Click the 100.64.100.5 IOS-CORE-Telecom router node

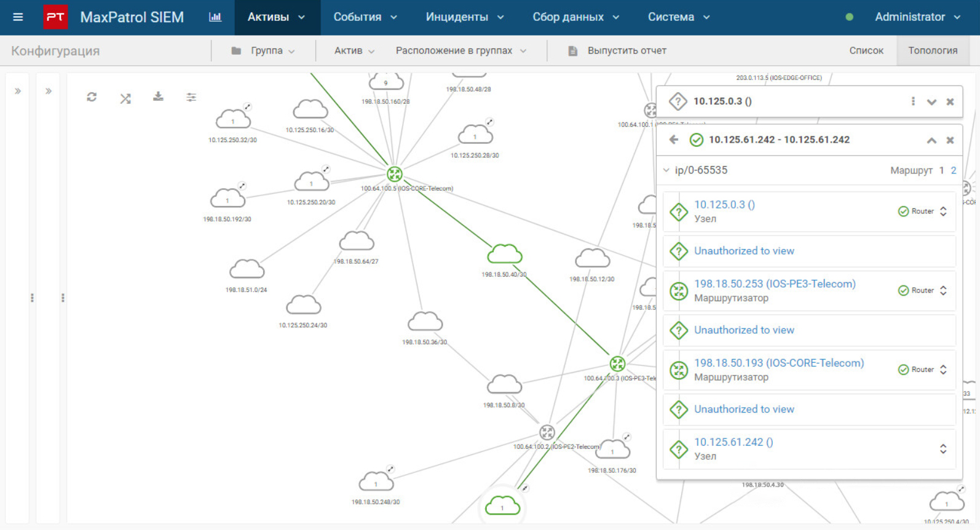[x=395, y=174]
